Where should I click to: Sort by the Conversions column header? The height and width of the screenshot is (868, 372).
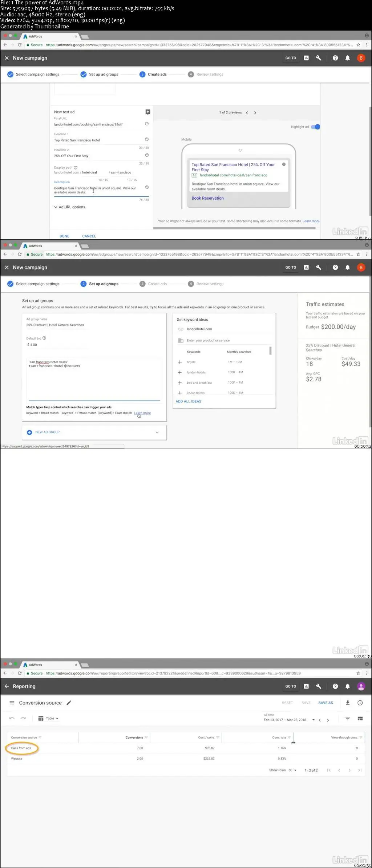point(134,737)
